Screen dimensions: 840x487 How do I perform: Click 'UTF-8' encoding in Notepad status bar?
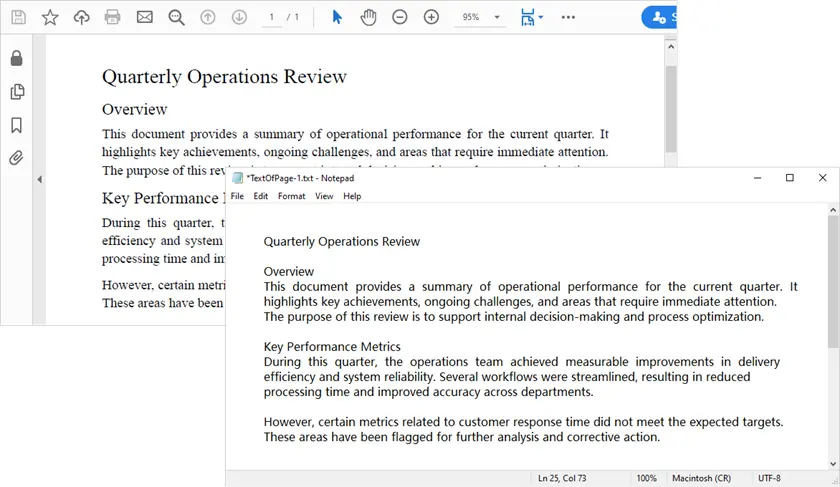point(769,478)
